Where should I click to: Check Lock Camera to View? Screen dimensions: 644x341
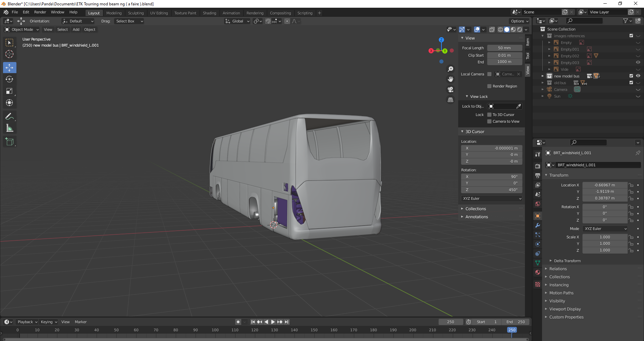coord(489,121)
